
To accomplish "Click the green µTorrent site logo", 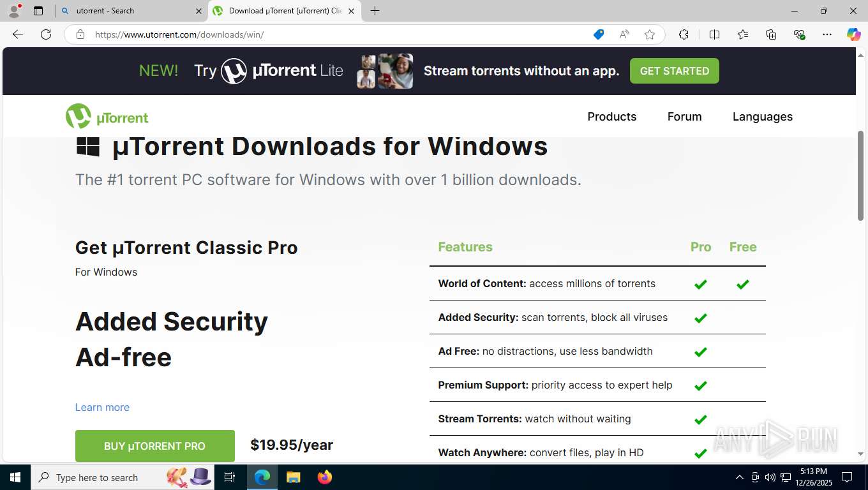I will click(x=107, y=117).
